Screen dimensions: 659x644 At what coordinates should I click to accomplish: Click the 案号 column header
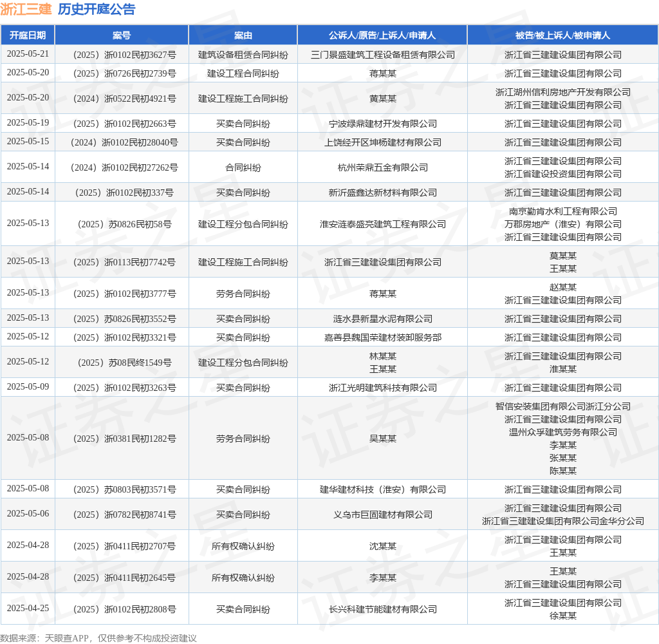[x=122, y=35]
